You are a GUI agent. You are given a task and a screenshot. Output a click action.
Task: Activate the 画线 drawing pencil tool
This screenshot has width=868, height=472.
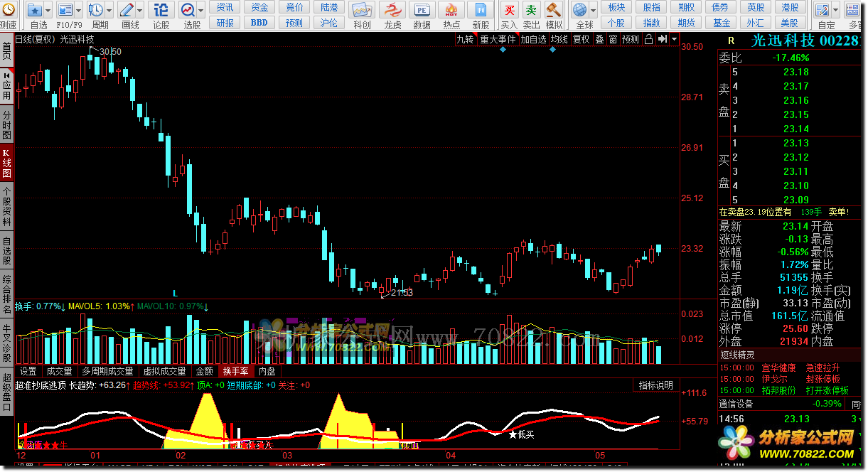point(126,10)
